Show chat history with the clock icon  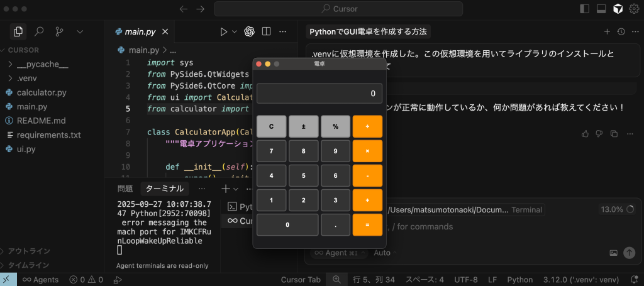click(x=621, y=31)
